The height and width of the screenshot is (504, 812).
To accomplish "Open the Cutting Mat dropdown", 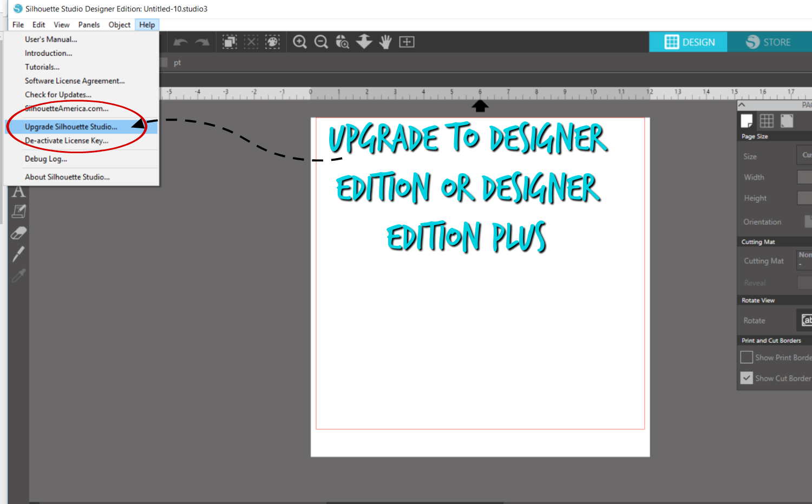I will click(x=804, y=259).
